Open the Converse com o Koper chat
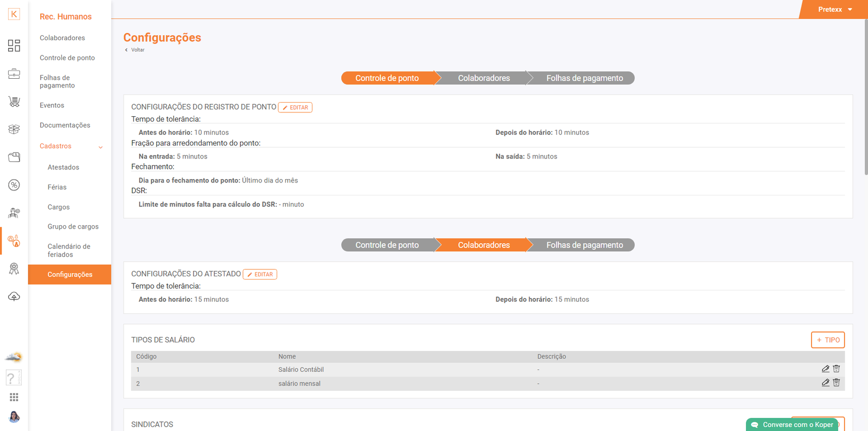868x431 pixels. tap(792, 424)
